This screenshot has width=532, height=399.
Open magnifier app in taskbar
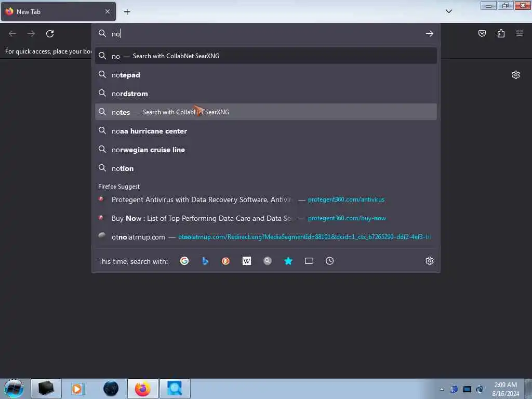(x=175, y=389)
